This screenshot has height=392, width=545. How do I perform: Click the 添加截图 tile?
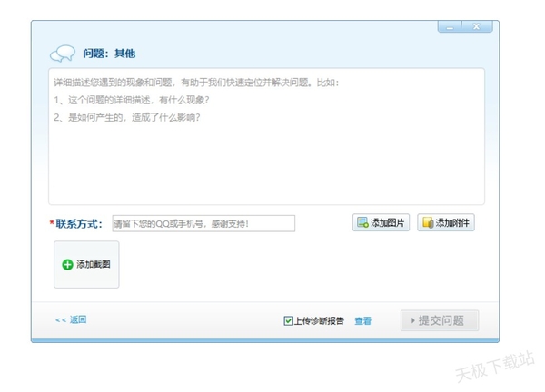click(86, 265)
